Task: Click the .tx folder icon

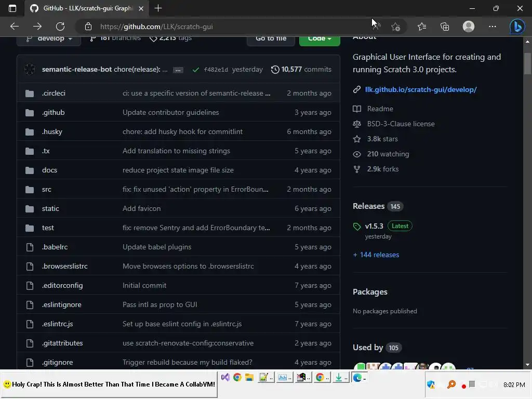Action: coord(30,151)
